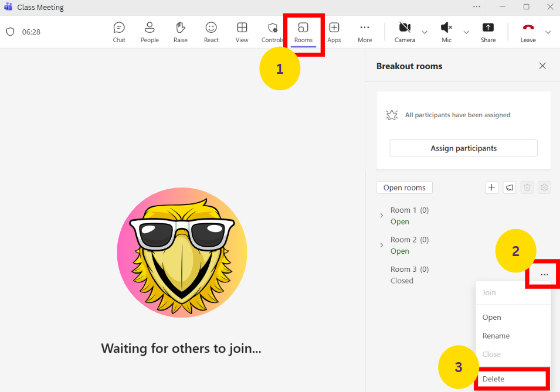
Task: Unmute the Mic
Action: tap(446, 32)
